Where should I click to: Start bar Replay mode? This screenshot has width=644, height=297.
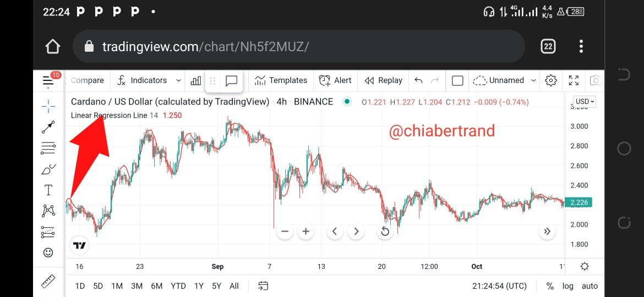384,80
